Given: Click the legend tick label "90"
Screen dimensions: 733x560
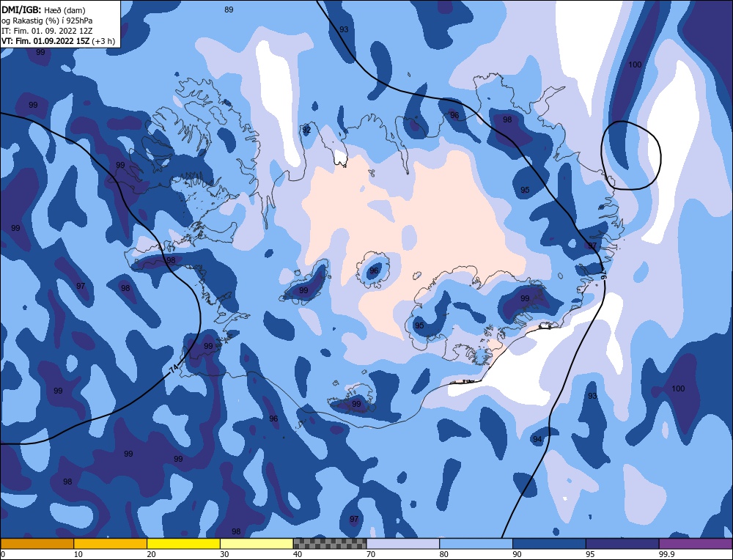Looking at the screenshot, I should [517, 554].
